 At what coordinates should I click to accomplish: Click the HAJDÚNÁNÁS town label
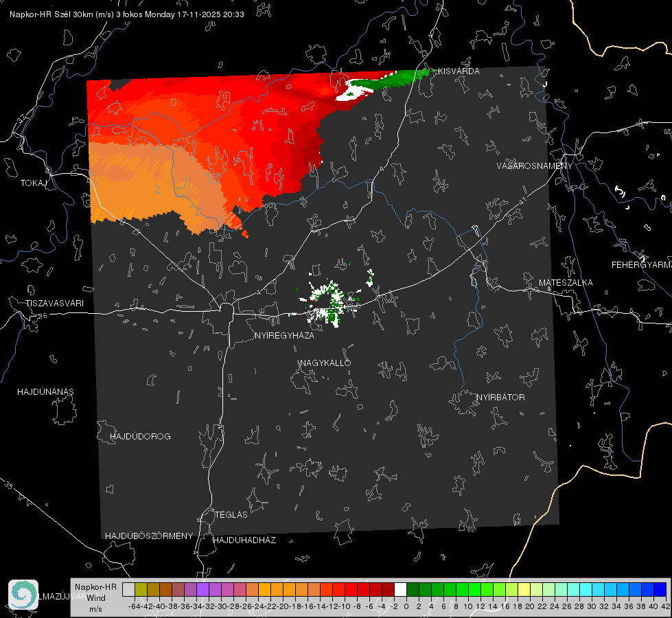coord(45,392)
